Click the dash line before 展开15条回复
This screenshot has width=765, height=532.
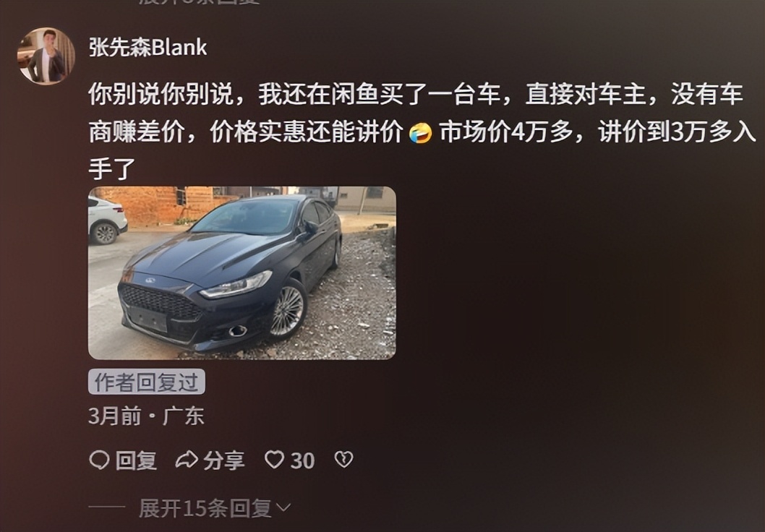[107, 507]
